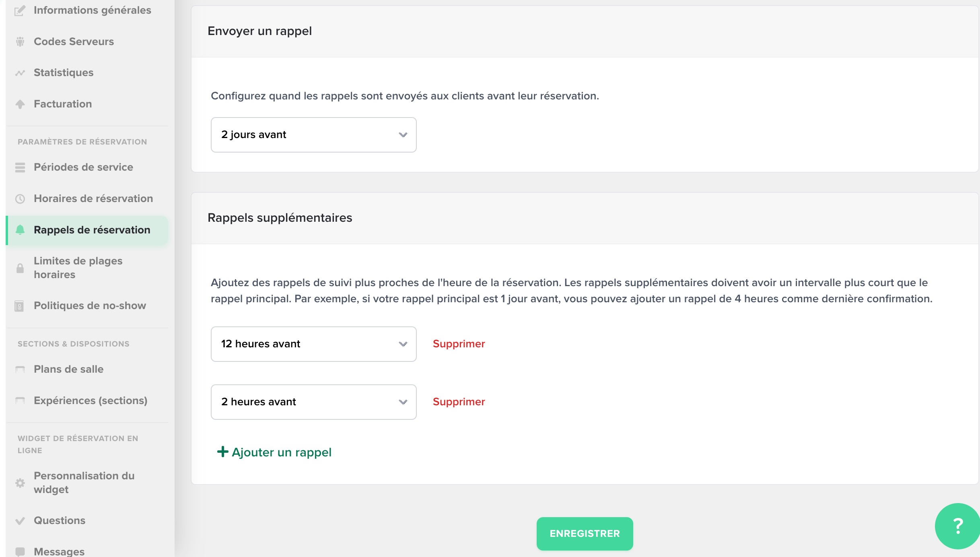Click the lock icon for Limites de plages horaires

[20, 268]
